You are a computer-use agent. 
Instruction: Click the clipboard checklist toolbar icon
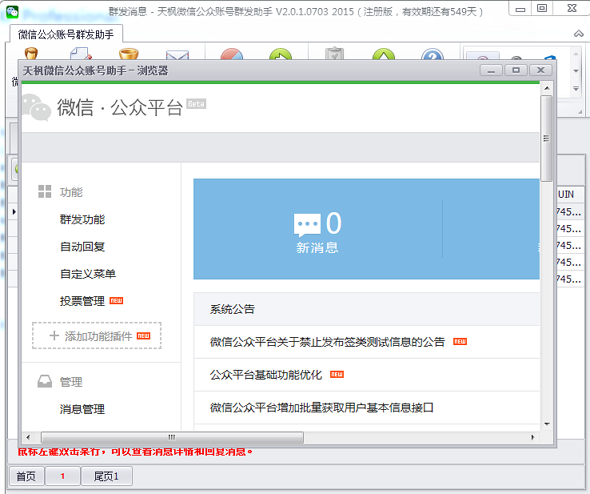coord(334,54)
